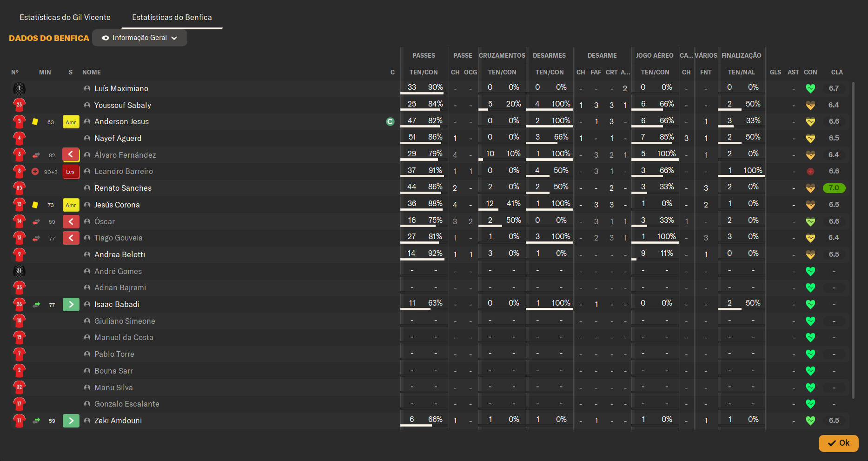The width and height of the screenshot is (868, 461).
Task: Sort by the CLA rating column header
Action: coord(837,72)
